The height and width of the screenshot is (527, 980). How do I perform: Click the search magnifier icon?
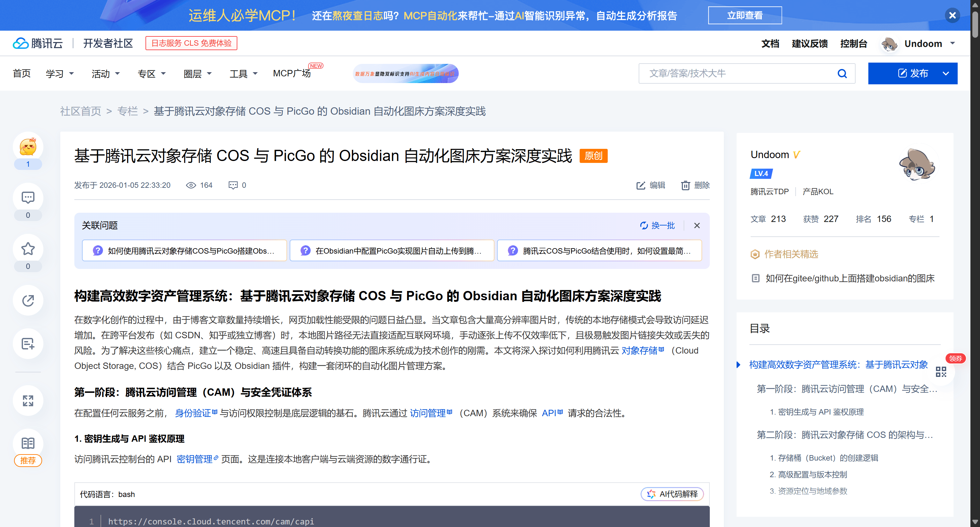tap(842, 73)
